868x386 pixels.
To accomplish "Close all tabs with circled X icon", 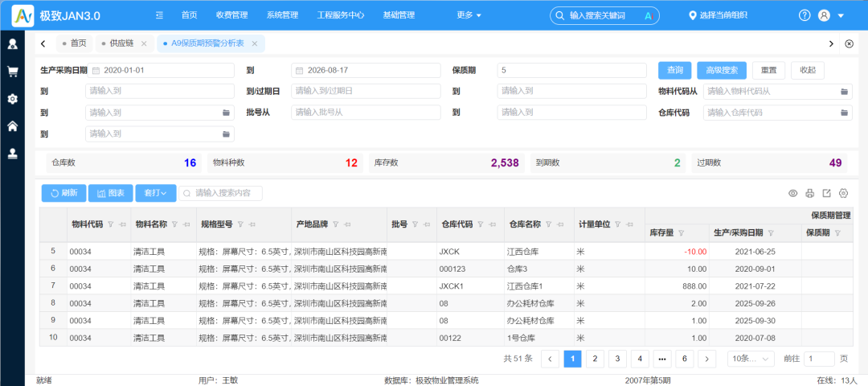I will pos(850,43).
